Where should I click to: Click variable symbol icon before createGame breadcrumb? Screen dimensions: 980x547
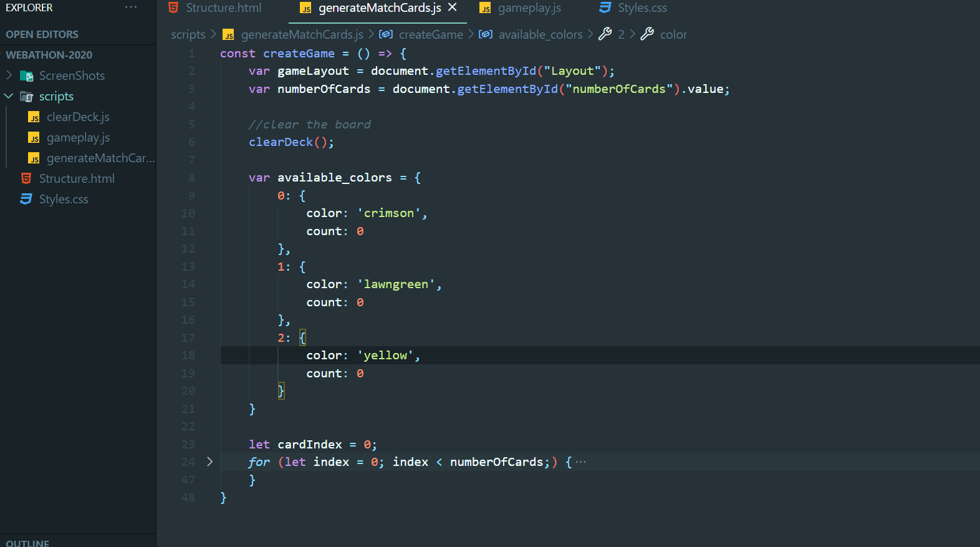pyautogui.click(x=386, y=34)
